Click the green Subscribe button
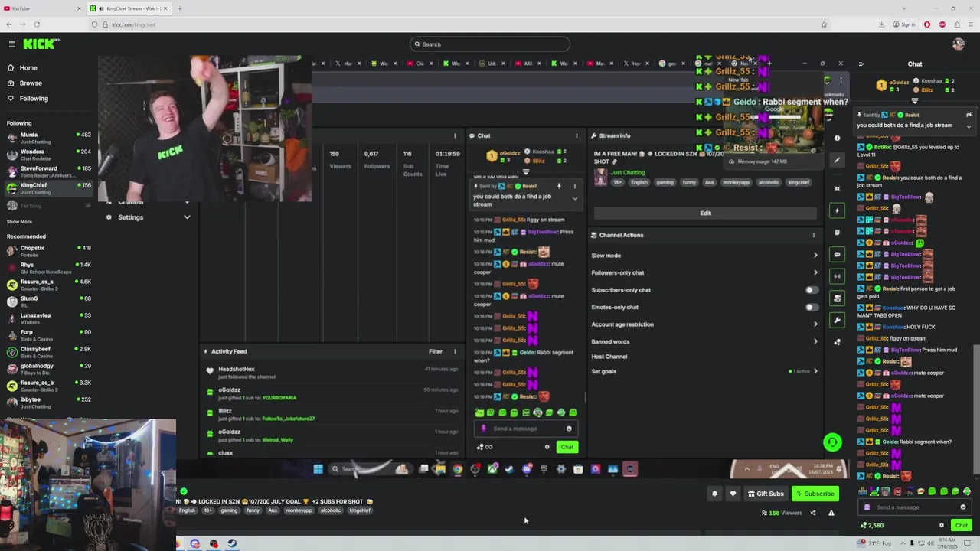This screenshot has height=551, width=980. pyautogui.click(x=815, y=494)
